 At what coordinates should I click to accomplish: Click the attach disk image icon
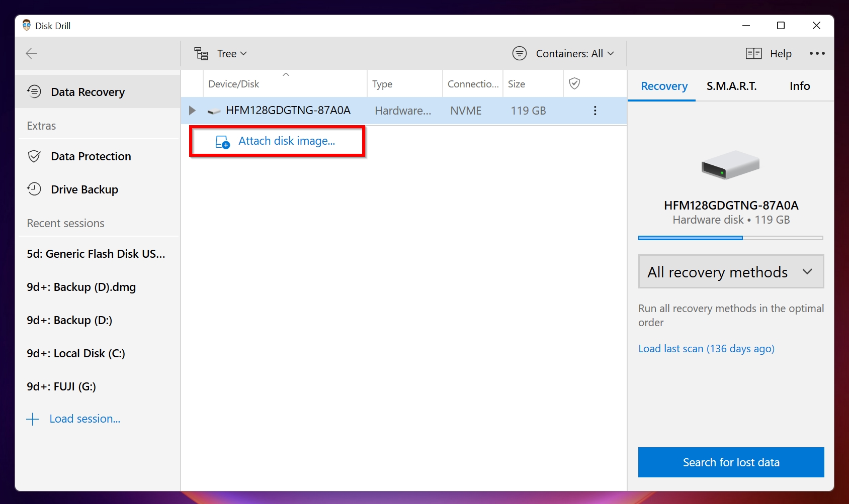223,142
